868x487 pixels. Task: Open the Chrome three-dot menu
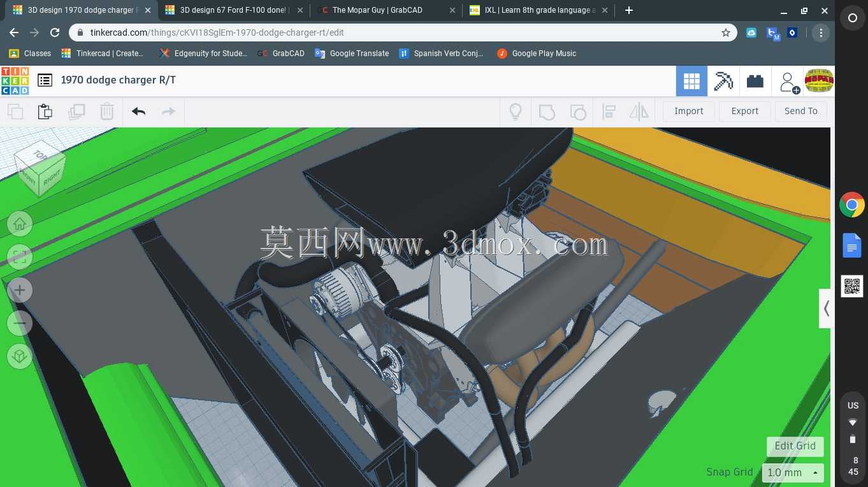click(821, 33)
